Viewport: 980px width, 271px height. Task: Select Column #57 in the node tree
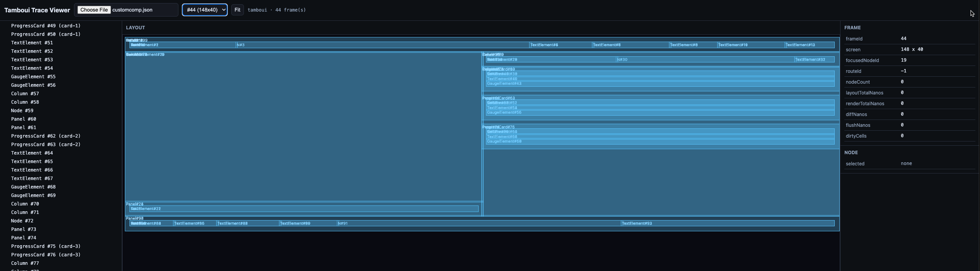pyautogui.click(x=25, y=94)
